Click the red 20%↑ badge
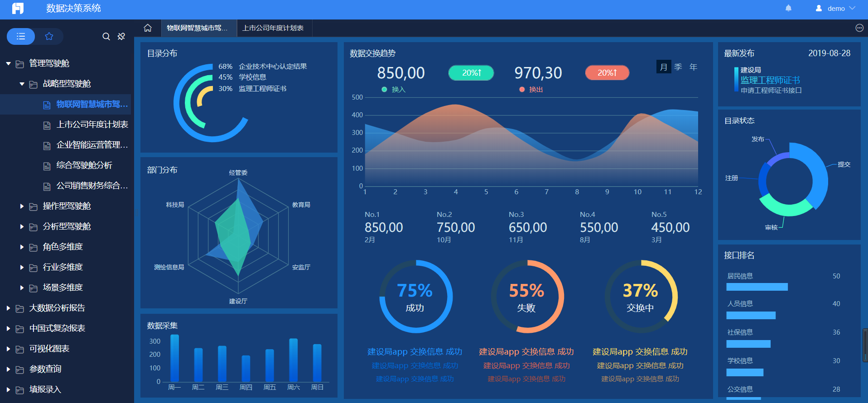 click(x=607, y=72)
